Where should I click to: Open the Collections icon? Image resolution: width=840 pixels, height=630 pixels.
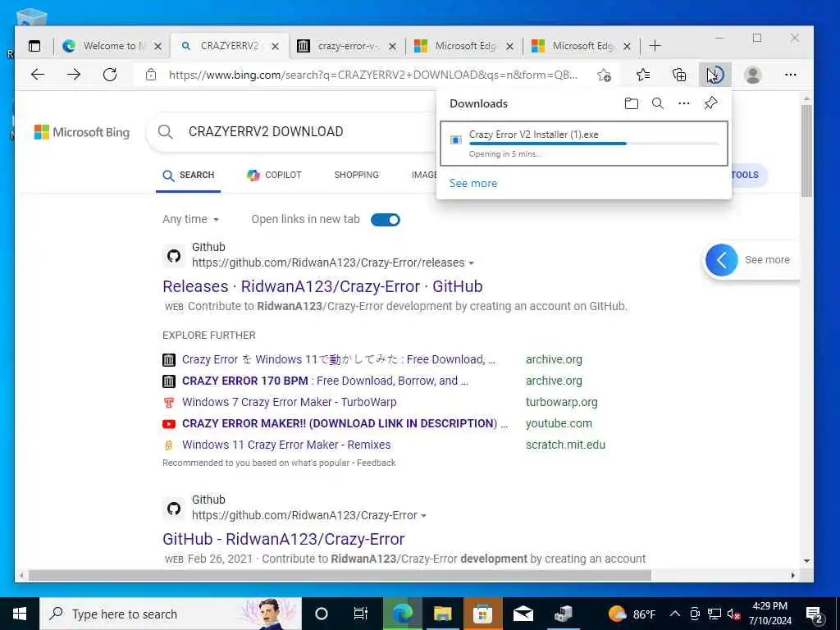point(679,75)
